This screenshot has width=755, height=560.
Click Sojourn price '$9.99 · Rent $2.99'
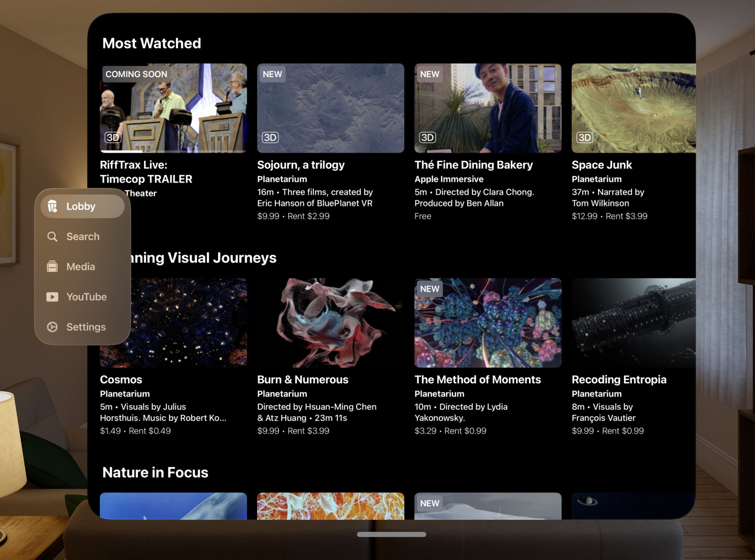tap(293, 216)
